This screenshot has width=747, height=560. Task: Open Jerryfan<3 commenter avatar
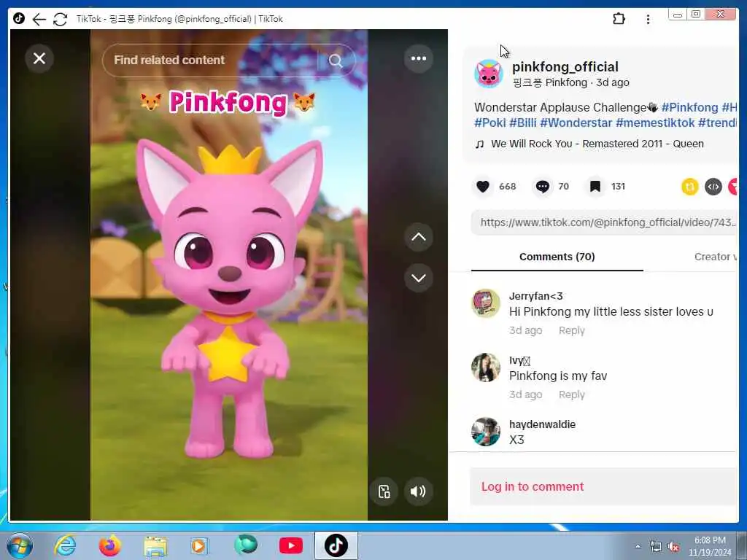point(485,303)
